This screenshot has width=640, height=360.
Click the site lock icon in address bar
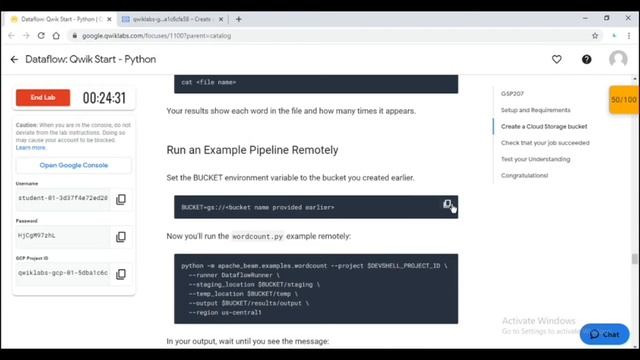point(74,36)
